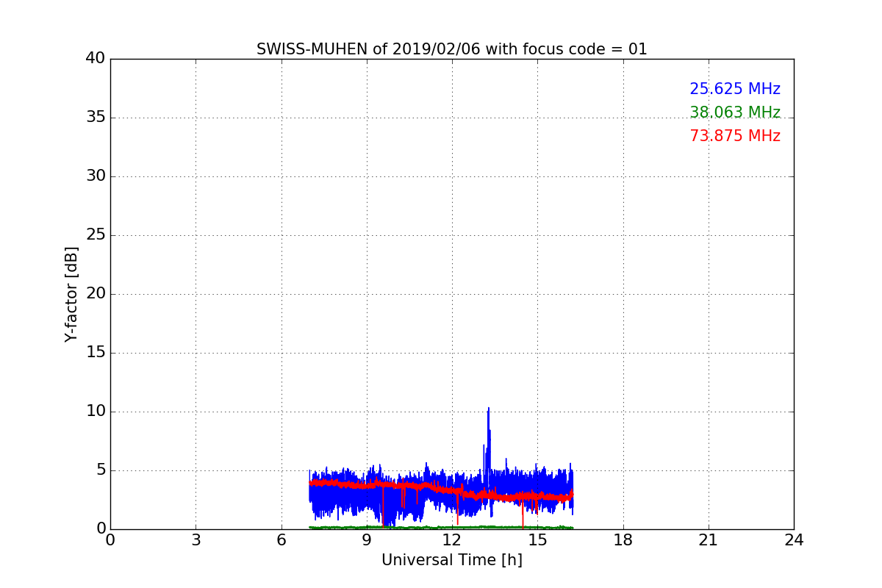Click the y-axis tick label 20
Viewport: 882px width, 588px height.
[x=96, y=294]
